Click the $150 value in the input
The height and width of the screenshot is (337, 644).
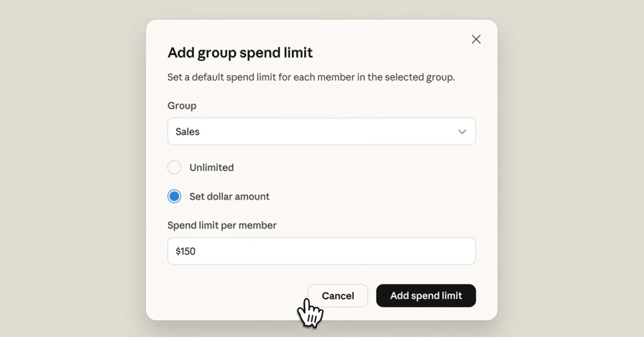point(185,251)
